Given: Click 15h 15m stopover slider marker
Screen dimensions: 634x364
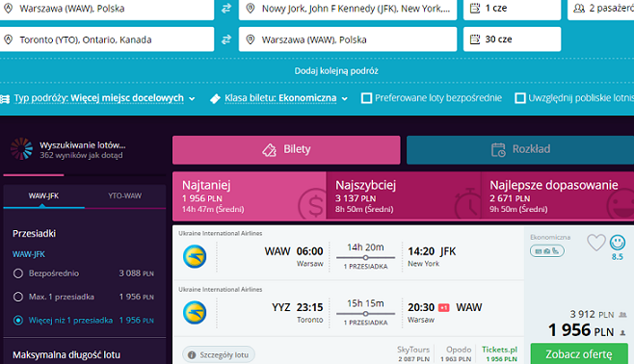Looking at the screenshot, I should (365, 314).
